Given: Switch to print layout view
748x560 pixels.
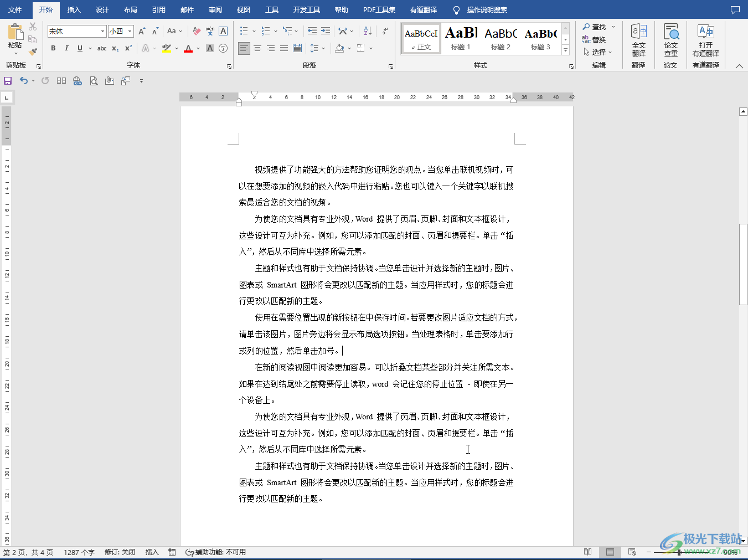Looking at the screenshot, I should (x=610, y=552).
